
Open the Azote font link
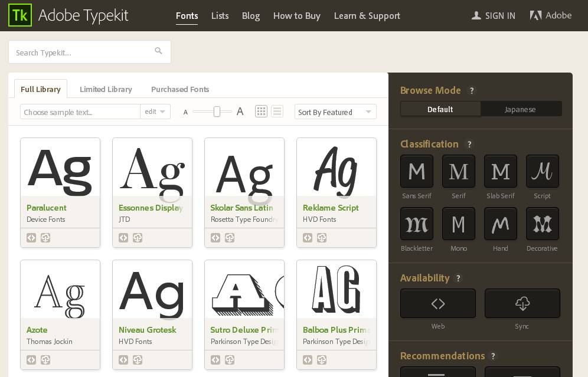click(37, 330)
